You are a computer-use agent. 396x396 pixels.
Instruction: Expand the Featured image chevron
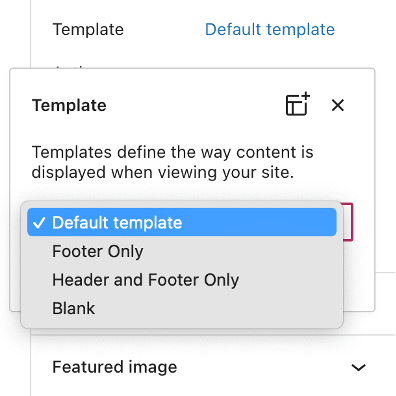click(359, 367)
